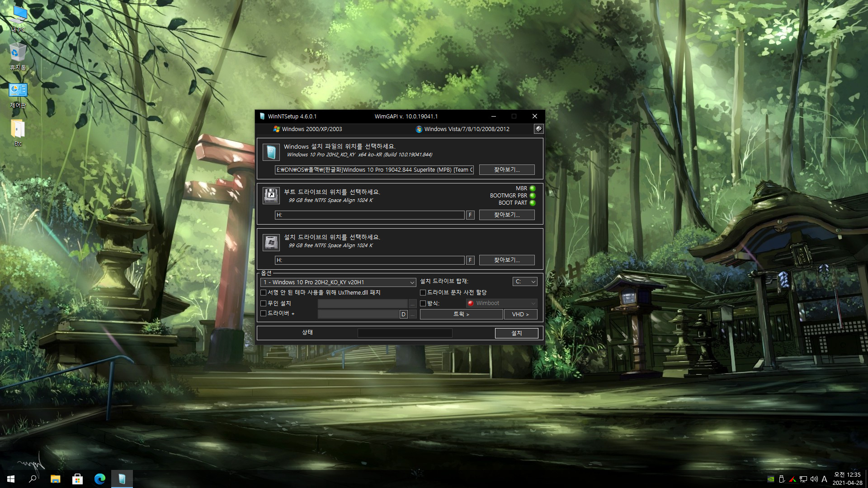Open 내 PC desktop icon
Viewport: 868px width, 488px height.
pos(18,19)
